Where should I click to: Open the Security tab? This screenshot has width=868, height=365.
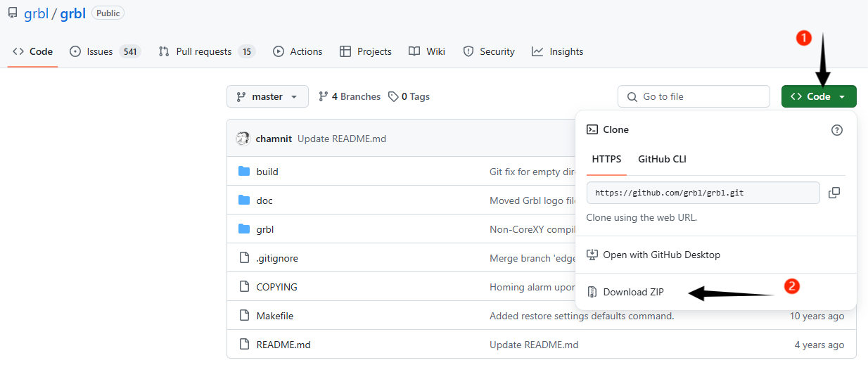point(489,51)
